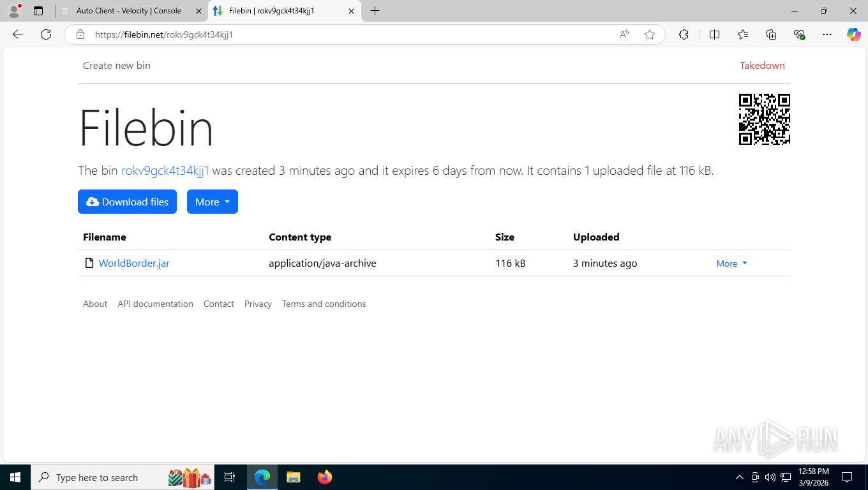Click the Content type column header
Image resolution: width=868 pixels, height=490 pixels.
point(300,237)
